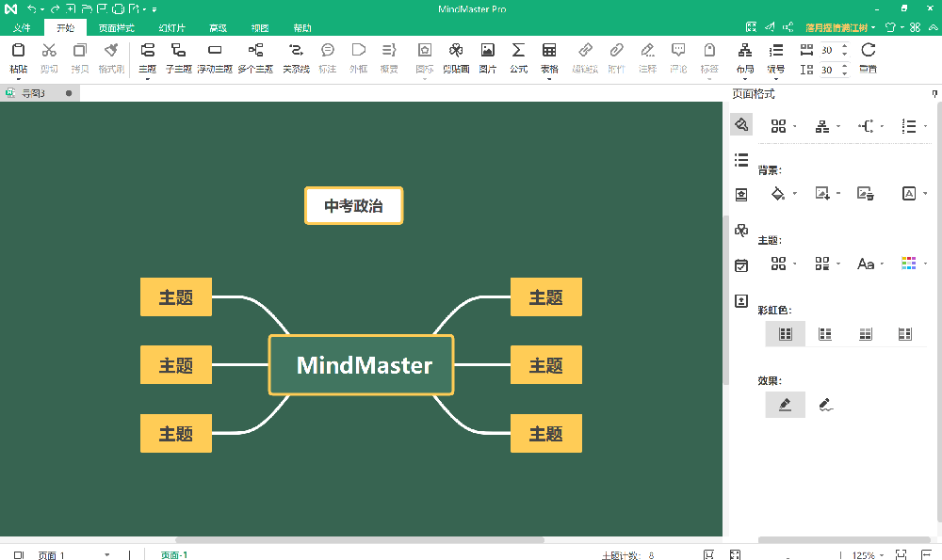Viewport: 942px width, 560px height.
Task: Collapse the ribbon with the top-right chevron
Action: click(933, 27)
